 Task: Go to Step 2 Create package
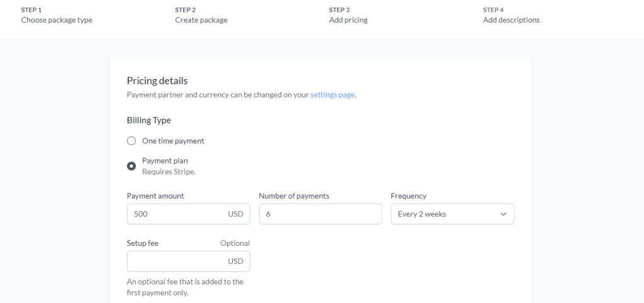tap(201, 15)
